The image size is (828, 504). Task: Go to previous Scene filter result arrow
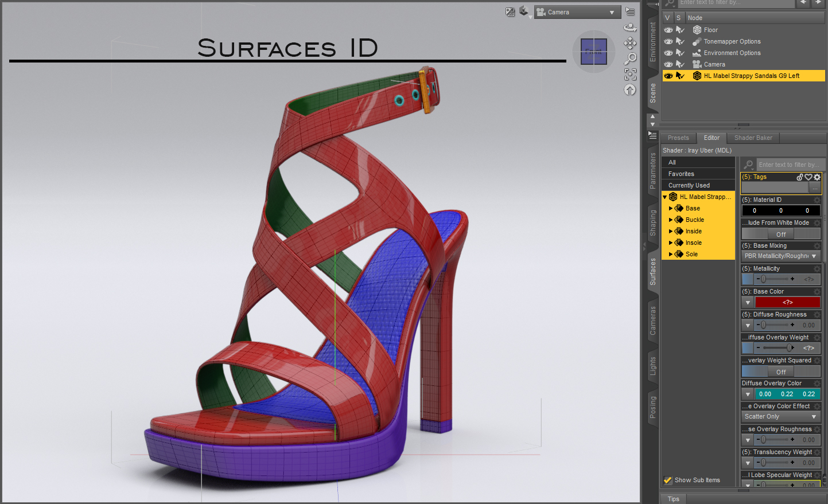coord(803,3)
